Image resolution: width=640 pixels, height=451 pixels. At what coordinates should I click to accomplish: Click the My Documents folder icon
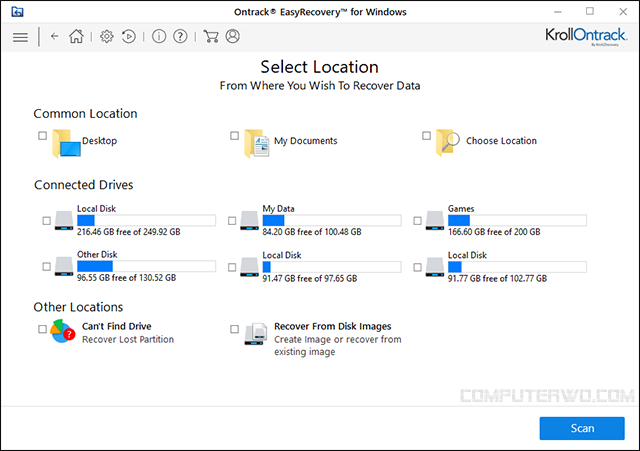tap(257, 143)
